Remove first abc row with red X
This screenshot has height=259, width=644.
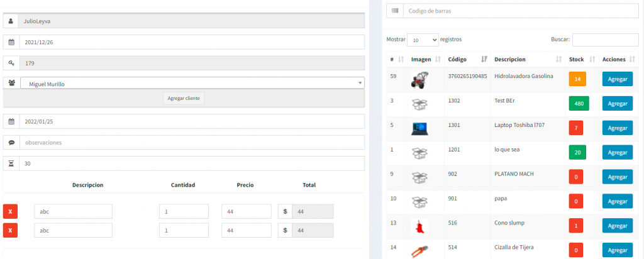[10, 212]
